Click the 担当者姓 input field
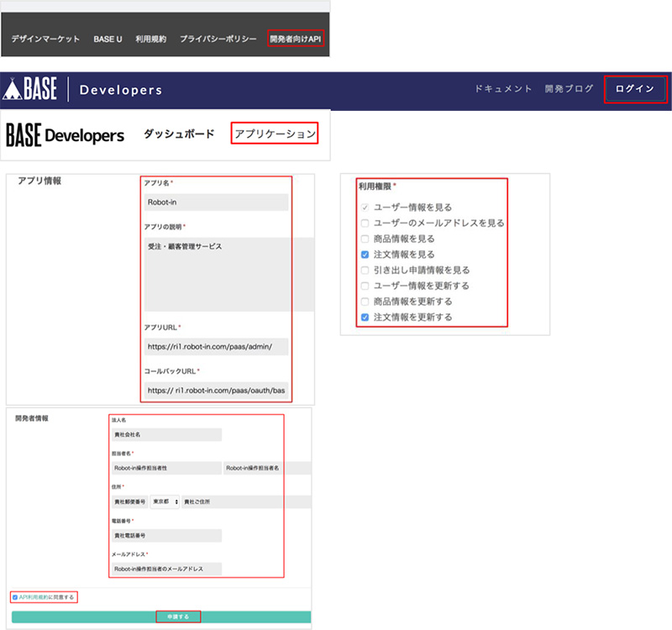 [x=166, y=468]
